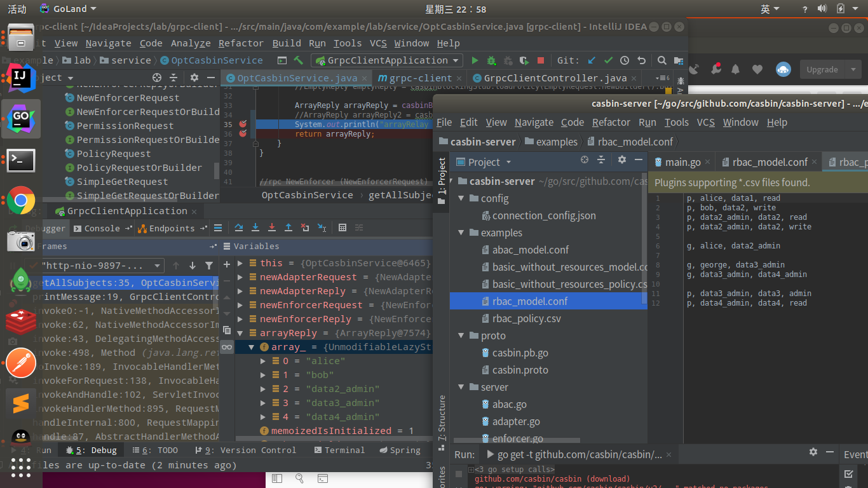This screenshot has height=488, width=868.
Task: Stop the running GrpcClientApplication process
Action: click(541, 60)
